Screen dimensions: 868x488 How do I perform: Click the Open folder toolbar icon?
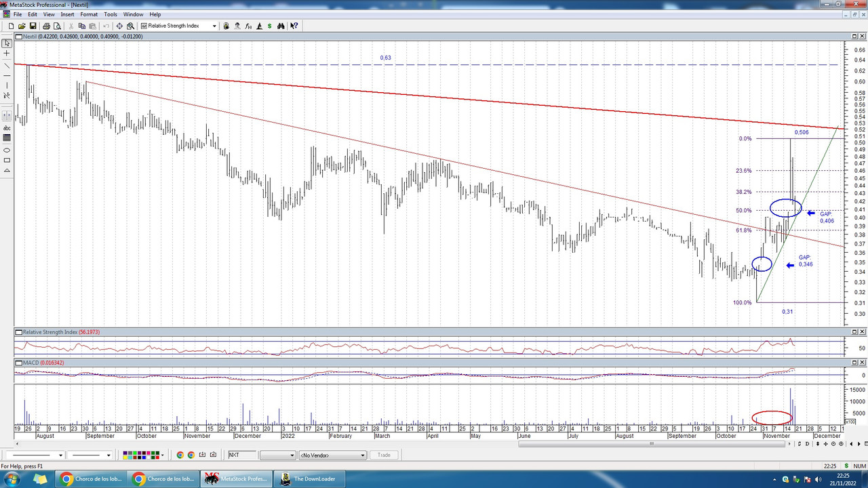(x=22, y=26)
